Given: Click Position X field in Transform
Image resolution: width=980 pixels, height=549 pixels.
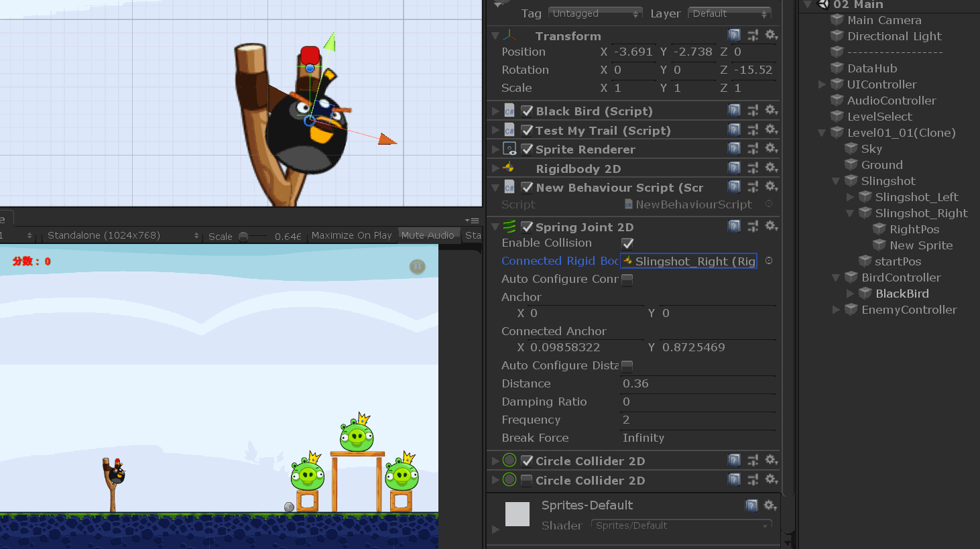Looking at the screenshot, I should point(633,52).
